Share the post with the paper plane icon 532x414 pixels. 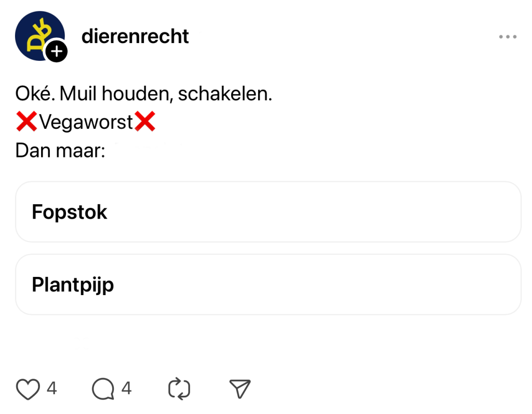240,389
